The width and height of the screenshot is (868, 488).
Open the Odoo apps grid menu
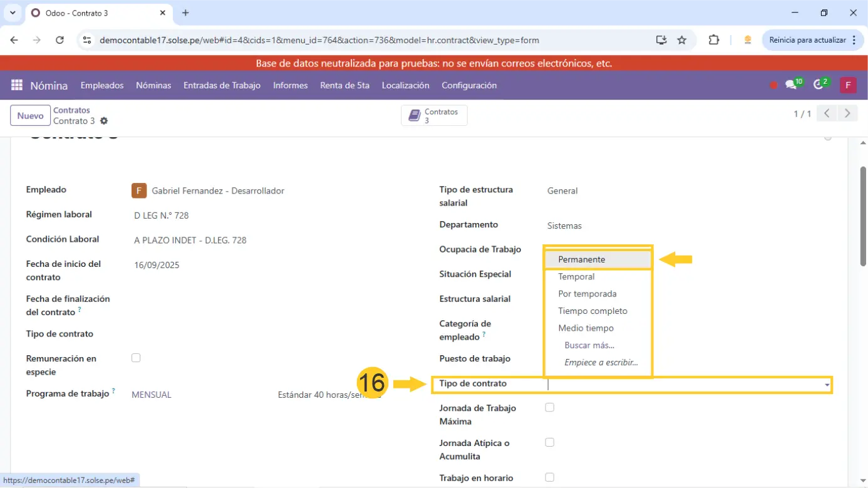click(17, 85)
